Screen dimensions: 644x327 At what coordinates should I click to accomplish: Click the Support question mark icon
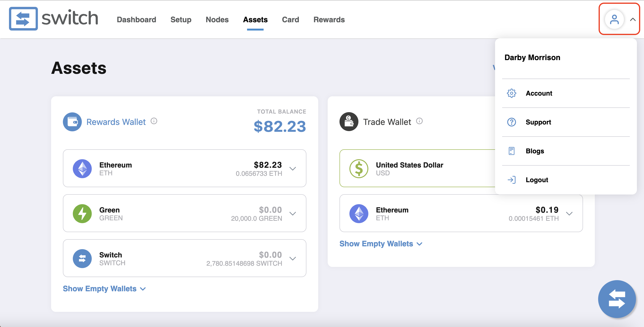pyautogui.click(x=512, y=122)
